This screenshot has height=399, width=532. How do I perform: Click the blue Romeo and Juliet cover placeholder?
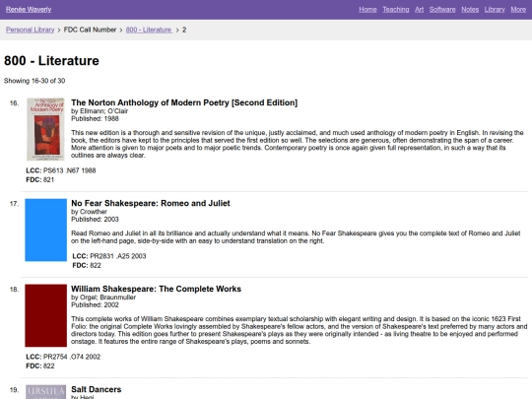(45, 230)
